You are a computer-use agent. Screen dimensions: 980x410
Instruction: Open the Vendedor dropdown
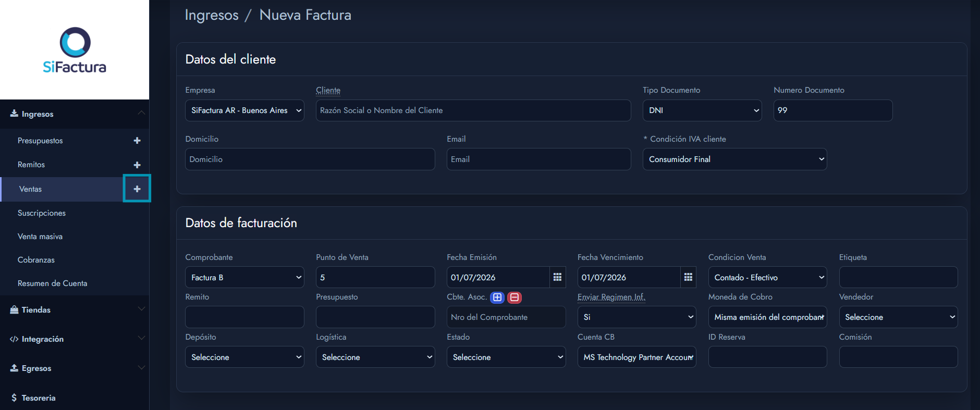click(x=898, y=317)
